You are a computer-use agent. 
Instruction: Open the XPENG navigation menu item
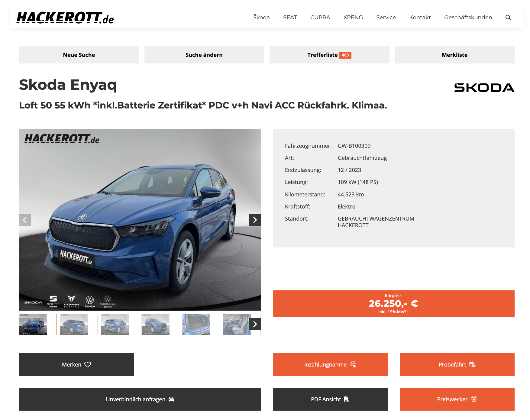[353, 18]
